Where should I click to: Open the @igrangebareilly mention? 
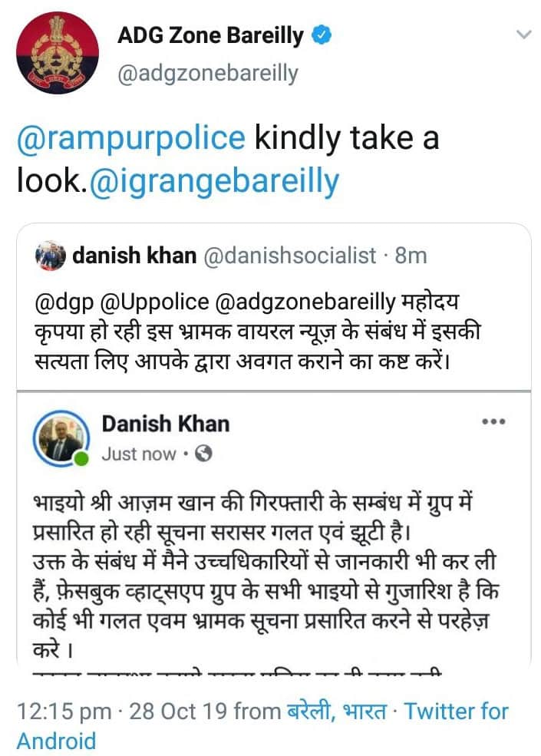[x=214, y=182]
